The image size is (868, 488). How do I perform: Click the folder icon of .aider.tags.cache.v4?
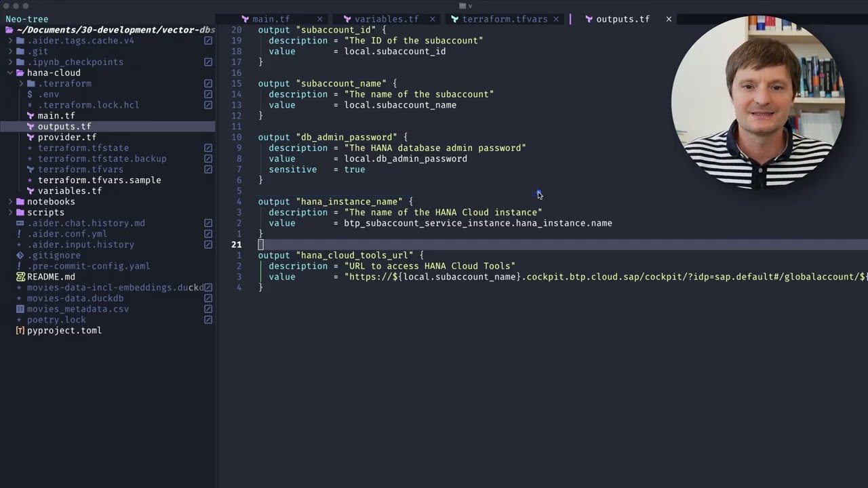coord(20,41)
